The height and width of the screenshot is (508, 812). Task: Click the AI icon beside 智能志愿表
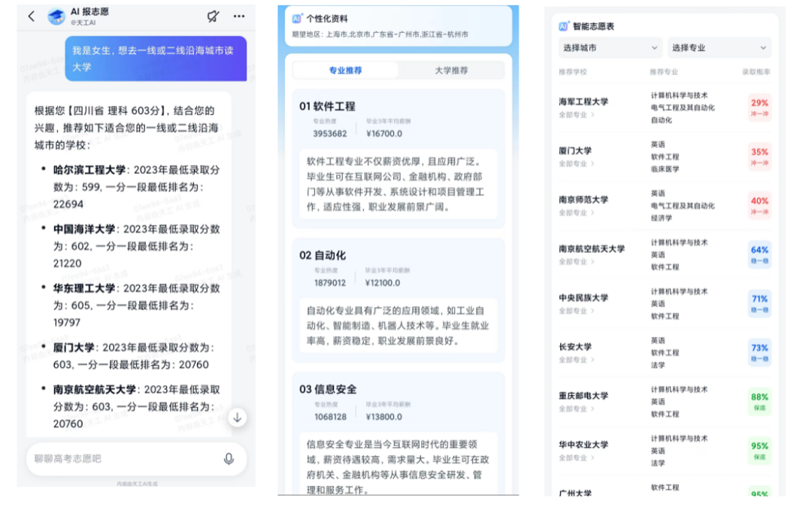pyautogui.click(x=563, y=26)
